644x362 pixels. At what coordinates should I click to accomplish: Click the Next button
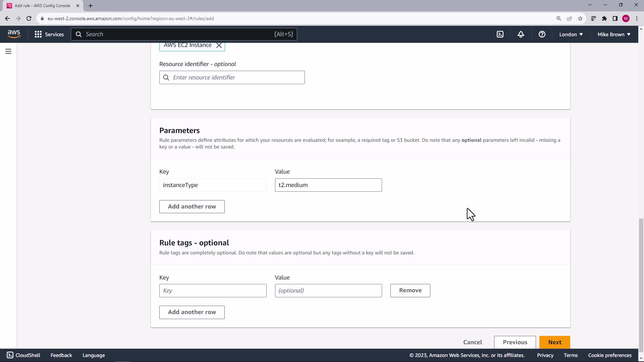(x=554, y=342)
